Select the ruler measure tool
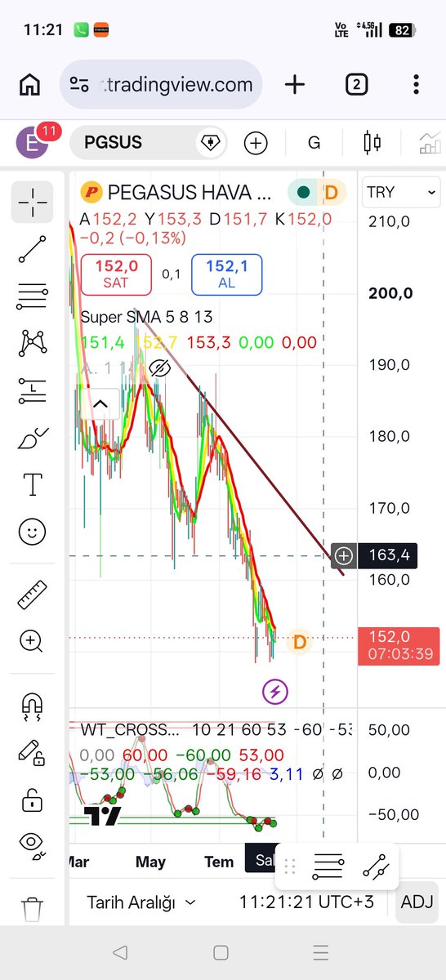 coord(32,594)
